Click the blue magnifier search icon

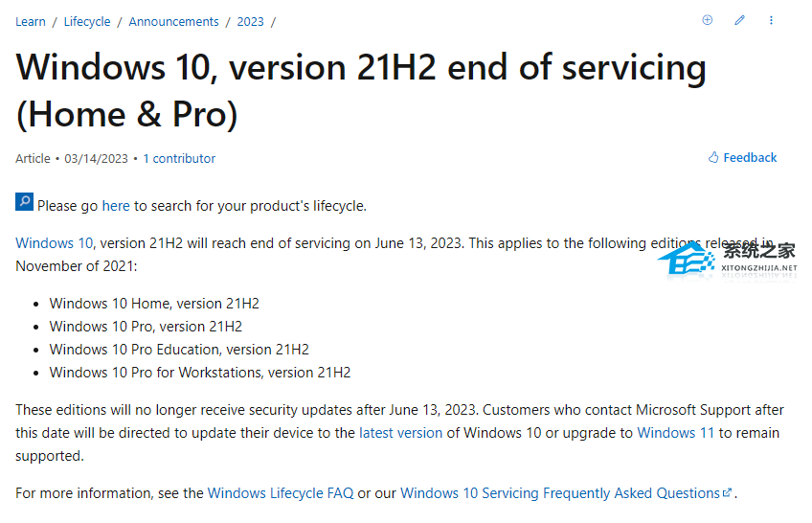point(25,202)
